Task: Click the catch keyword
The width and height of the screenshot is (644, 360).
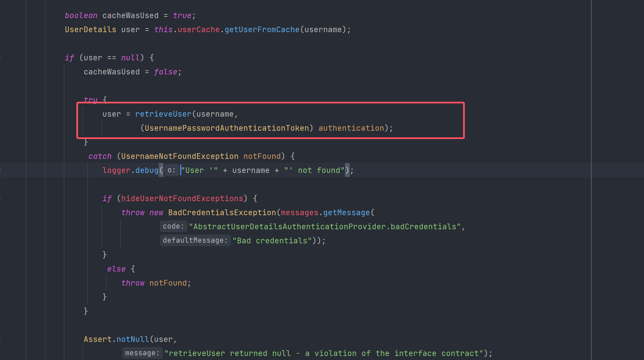Action: [x=100, y=156]
